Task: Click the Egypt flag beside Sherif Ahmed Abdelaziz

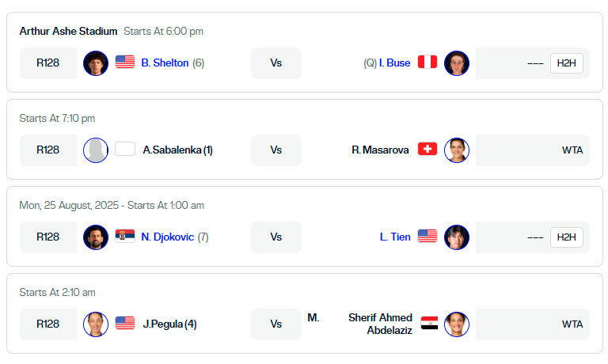Action: tap(429, 323)
